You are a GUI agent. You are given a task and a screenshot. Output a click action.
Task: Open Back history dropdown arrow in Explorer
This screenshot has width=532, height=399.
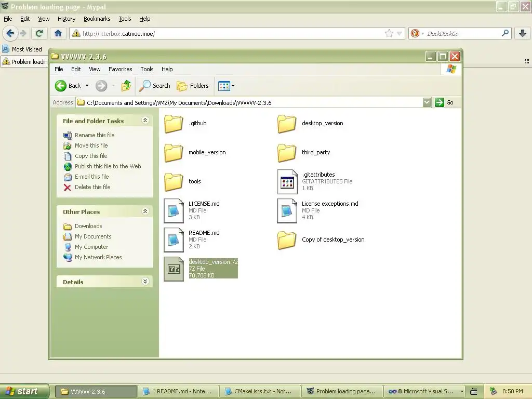coord(87,86)
